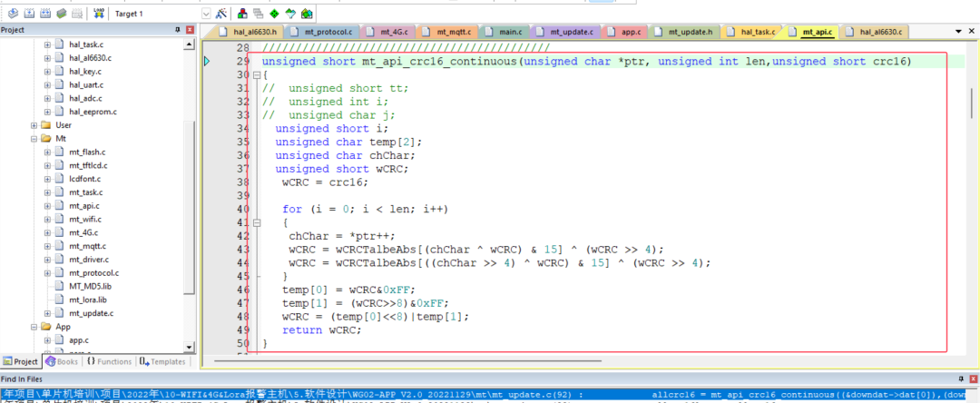The height and width of the screenshot is (403, 980).
Task: Click the Project panel bottom tab
Action: click(21, 362)
